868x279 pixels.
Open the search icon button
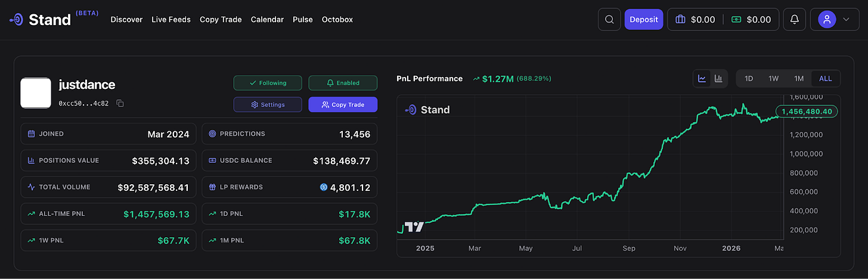(609, 20)
